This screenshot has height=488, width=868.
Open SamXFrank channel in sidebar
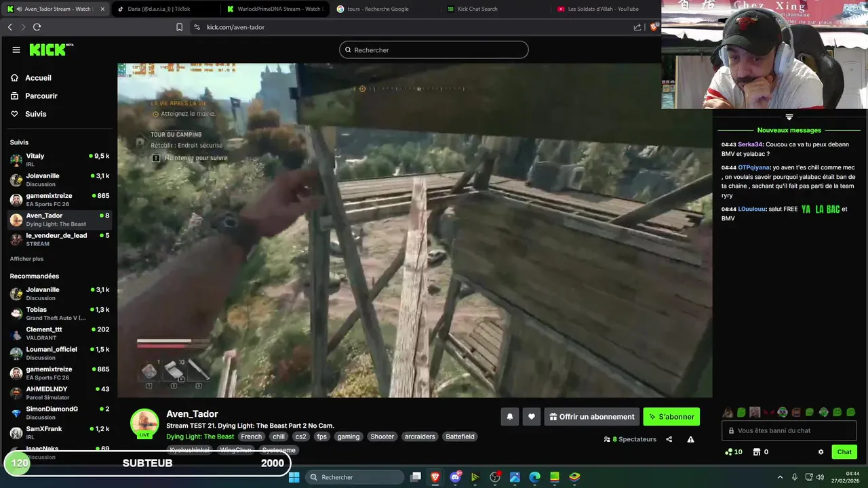(x=60, y=432)
